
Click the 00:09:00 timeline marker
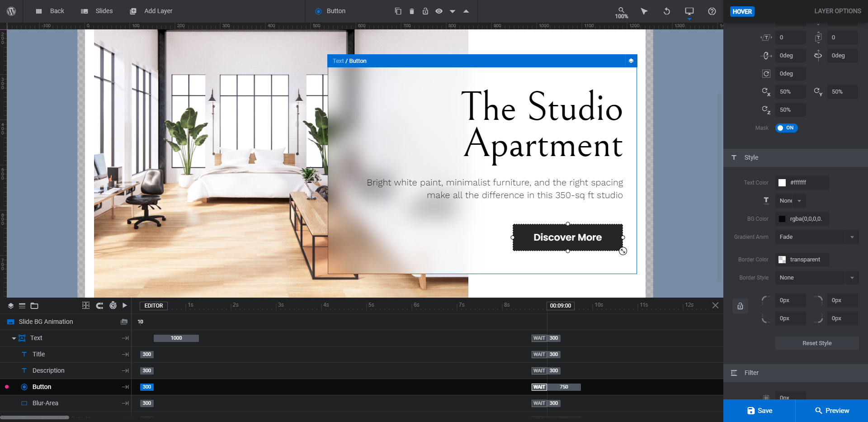(561, 306)
